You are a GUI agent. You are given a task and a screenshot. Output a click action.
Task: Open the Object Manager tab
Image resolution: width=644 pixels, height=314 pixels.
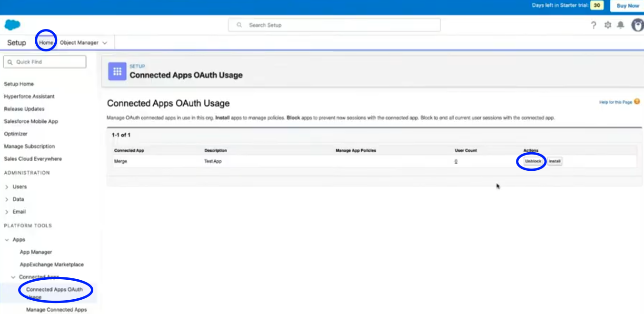click(x=79, y=43)
